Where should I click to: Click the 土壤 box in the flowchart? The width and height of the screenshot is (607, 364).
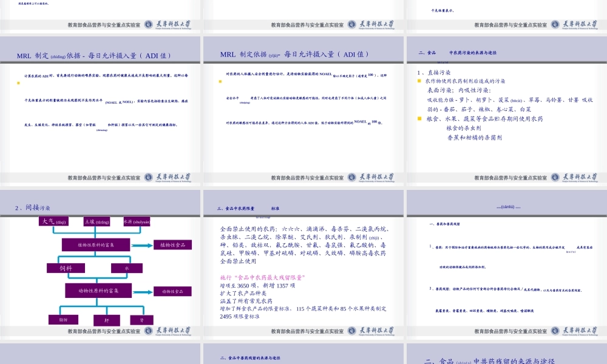coord(97,221)
